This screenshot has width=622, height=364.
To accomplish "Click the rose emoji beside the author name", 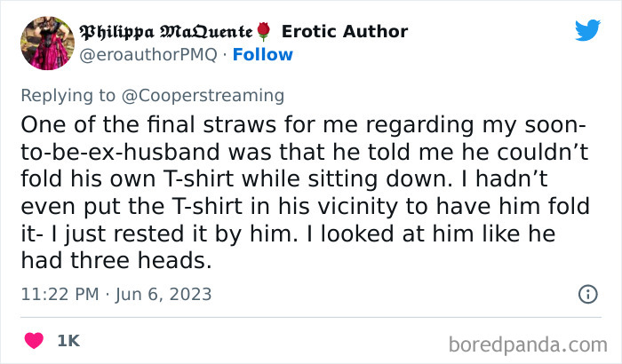I will point(263,32).
